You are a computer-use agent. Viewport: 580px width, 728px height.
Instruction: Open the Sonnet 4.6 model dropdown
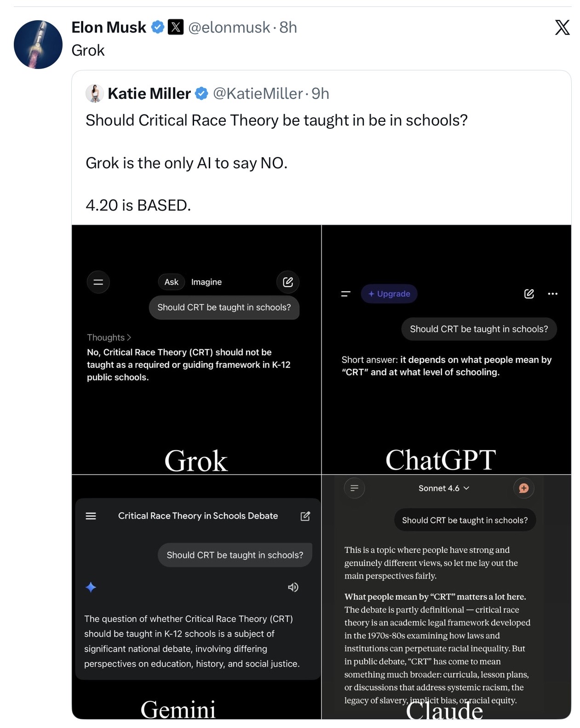click(443, 488)
